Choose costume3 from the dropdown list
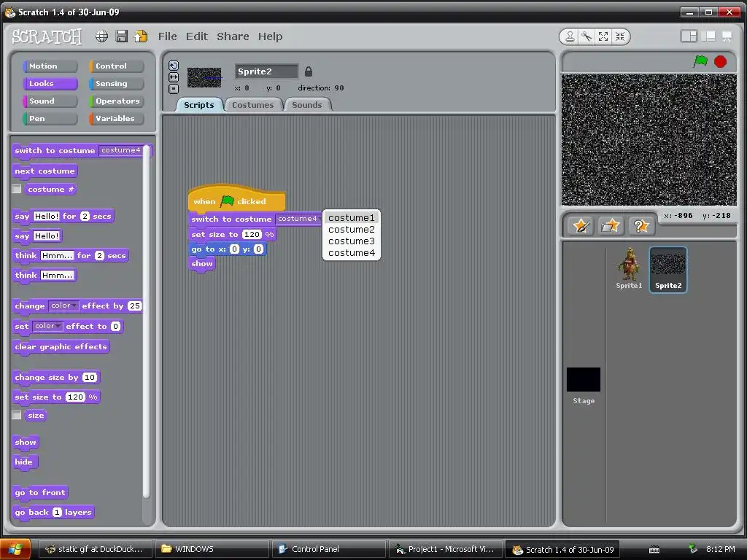747x560 pixels. tap(352, 241)
